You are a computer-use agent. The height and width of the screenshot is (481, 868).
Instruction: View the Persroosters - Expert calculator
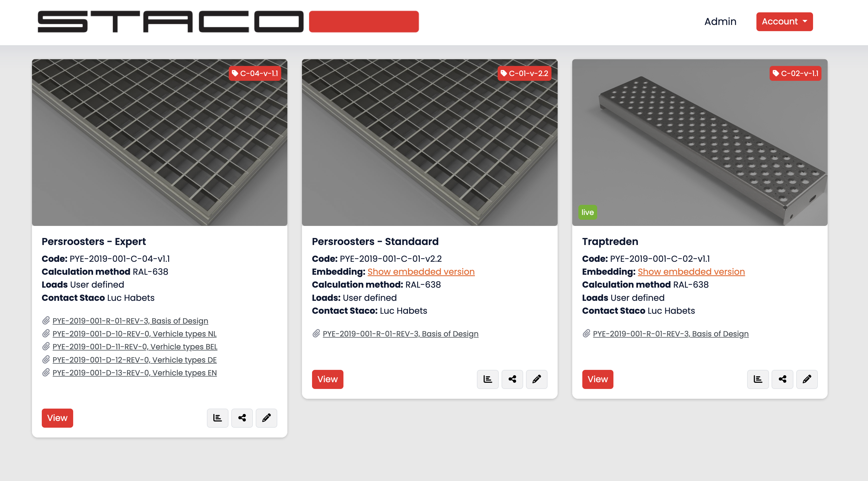coord(57,418)
